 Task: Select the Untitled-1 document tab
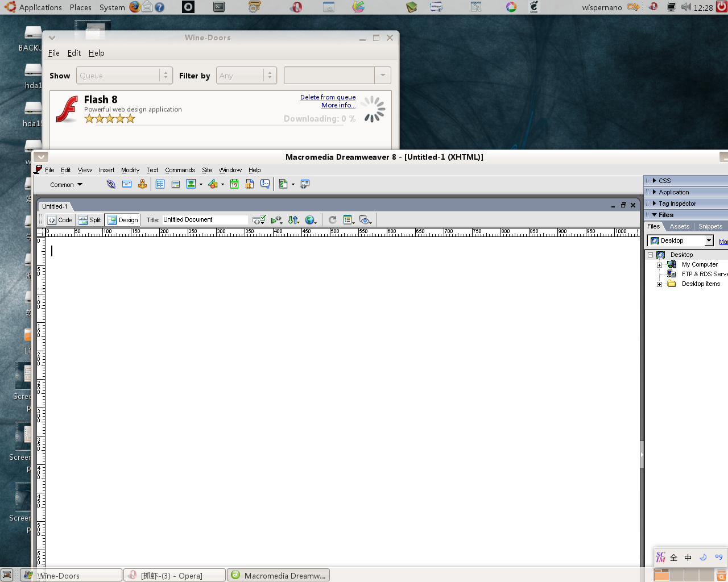[55, 206]
